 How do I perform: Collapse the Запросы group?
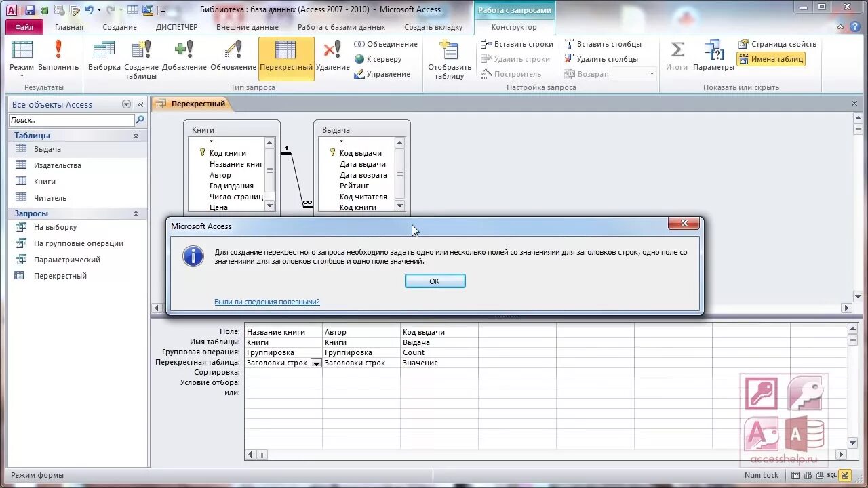click(x=136, y=213)
